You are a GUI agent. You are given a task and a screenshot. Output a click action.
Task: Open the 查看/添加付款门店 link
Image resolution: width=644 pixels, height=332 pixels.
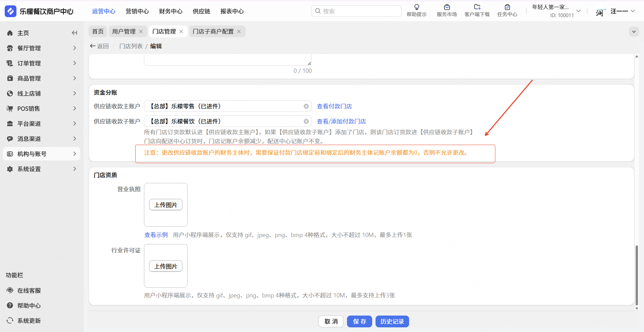click(x=341, y=122)
